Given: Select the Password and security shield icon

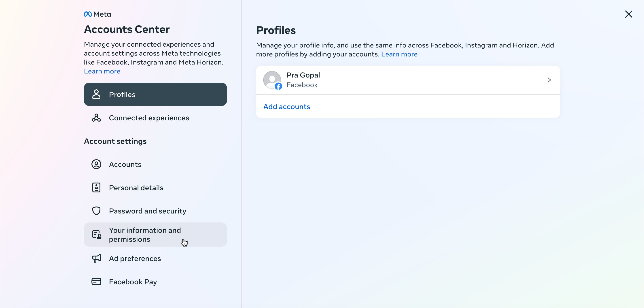Looking at the screenshot, I should click(96, 211).
